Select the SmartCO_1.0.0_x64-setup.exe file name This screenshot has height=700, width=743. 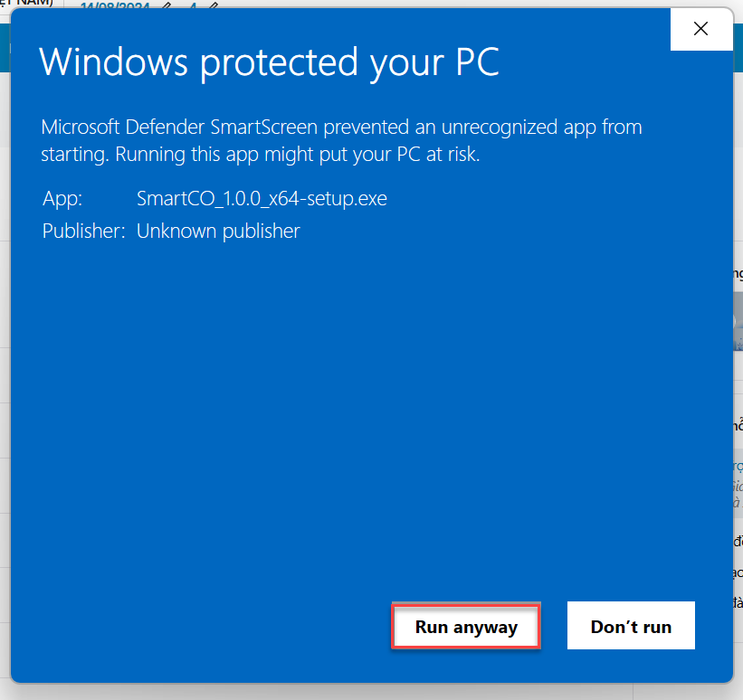coord(262,198)
